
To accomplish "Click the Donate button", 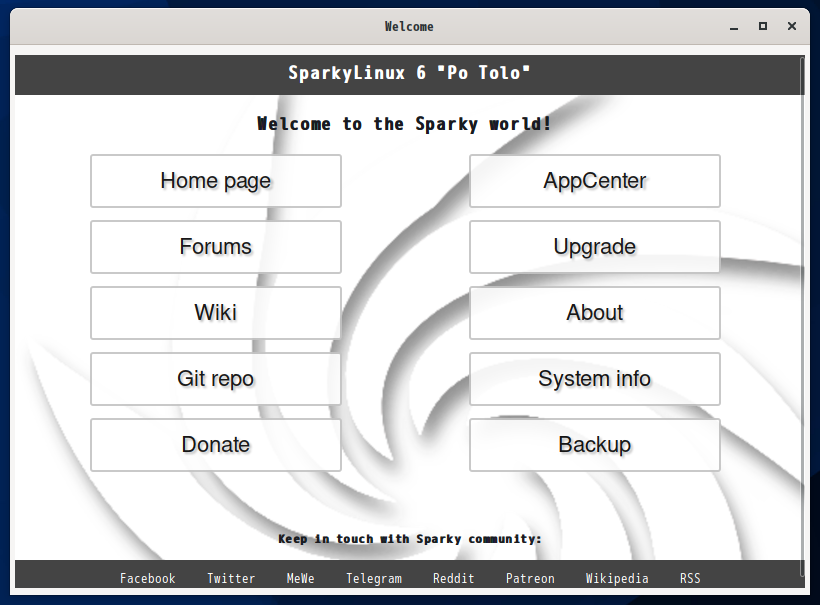I will point(215,445).
